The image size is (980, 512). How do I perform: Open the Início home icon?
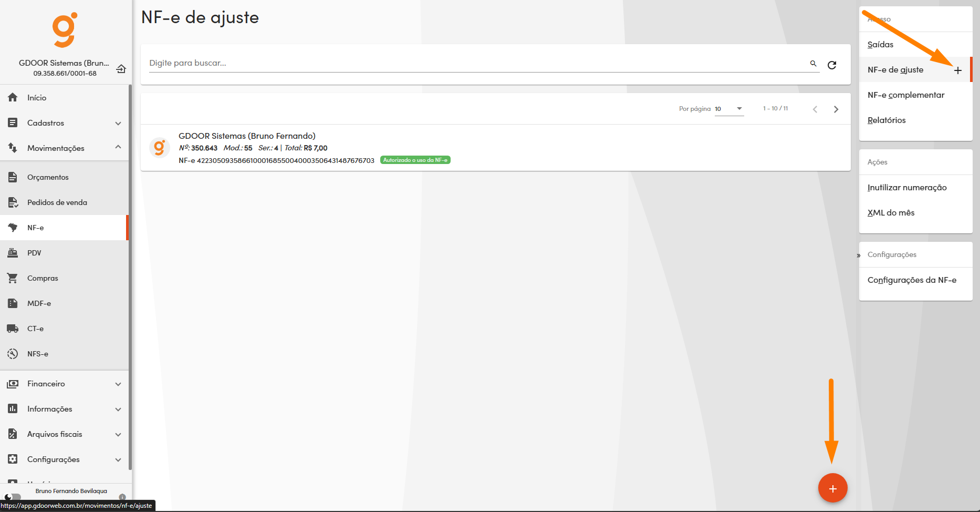click(13, 98)
